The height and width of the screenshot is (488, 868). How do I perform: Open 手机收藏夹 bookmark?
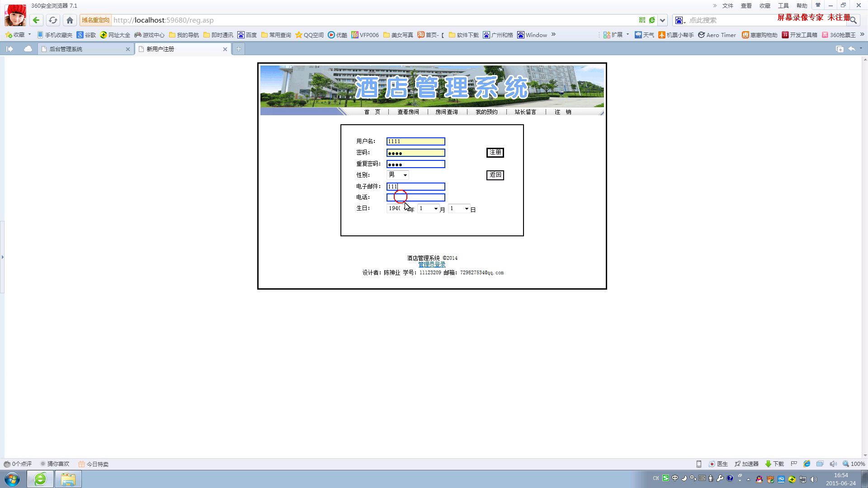(x=55, y=35)
